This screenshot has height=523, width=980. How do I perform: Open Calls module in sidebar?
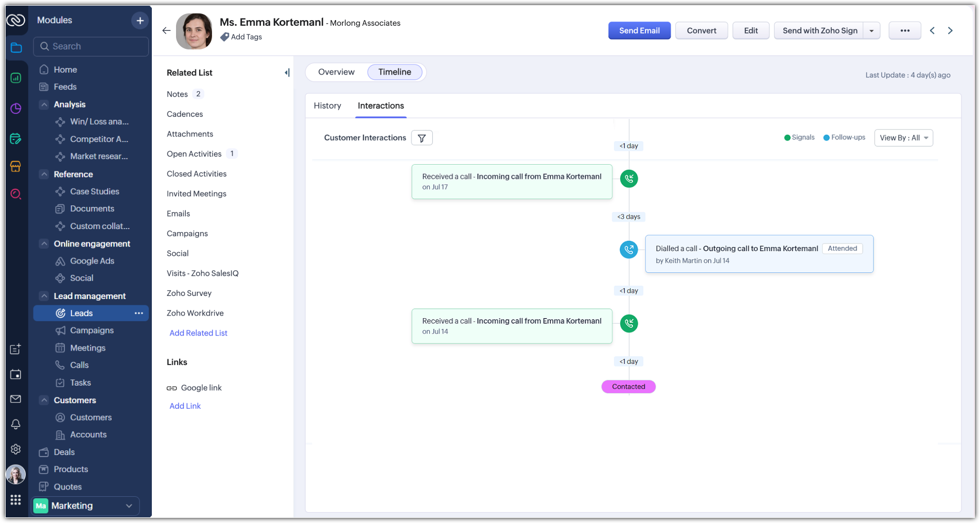point(79,365)
